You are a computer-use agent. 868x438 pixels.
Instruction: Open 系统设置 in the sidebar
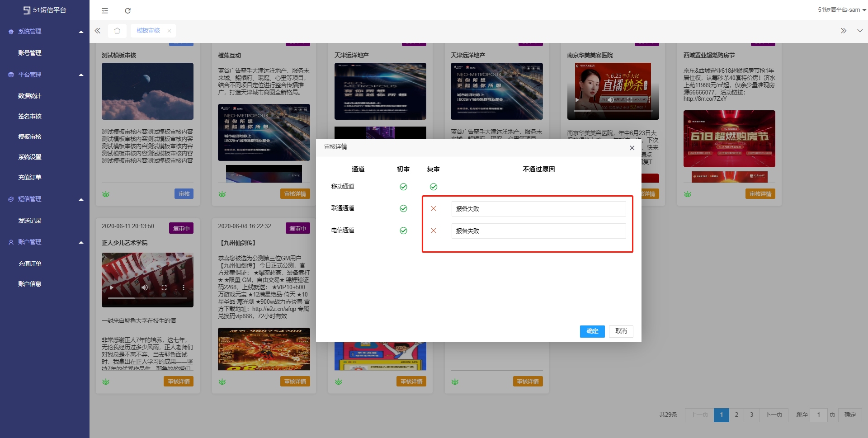click(30, 157)
